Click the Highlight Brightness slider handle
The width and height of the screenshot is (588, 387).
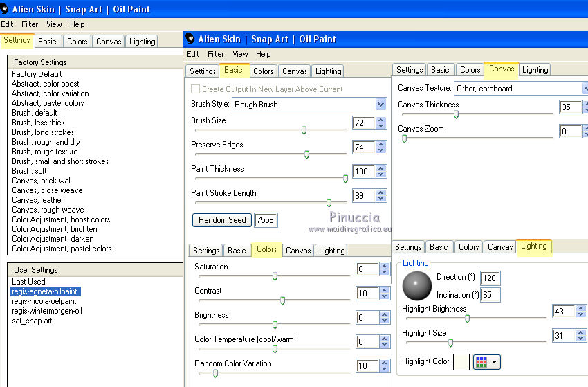coord(467,318)
